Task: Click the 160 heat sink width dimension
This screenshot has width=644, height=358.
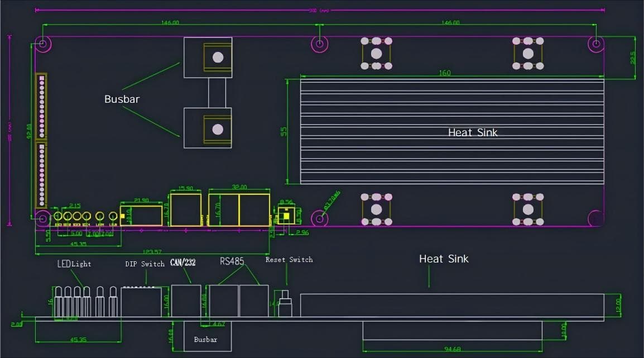Action: coord(445,73)
